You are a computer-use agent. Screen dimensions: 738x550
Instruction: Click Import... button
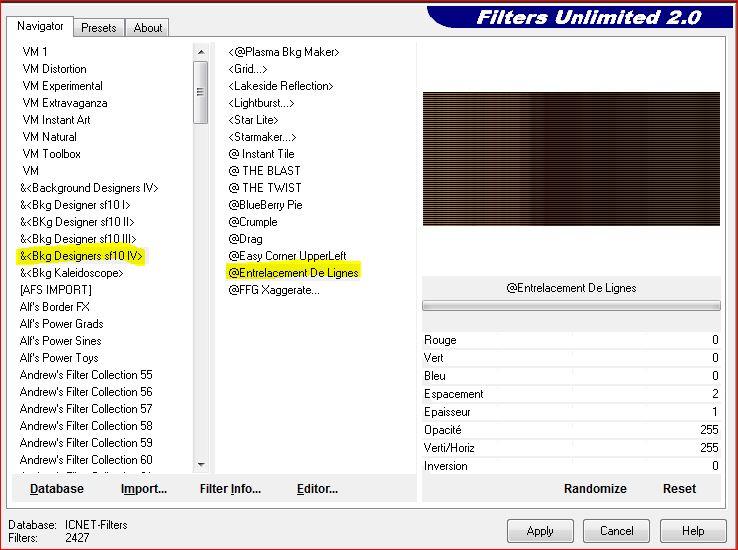pos(144,488)
